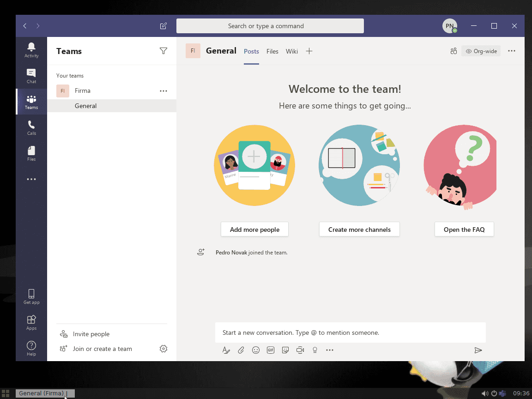The image size is (532, 399).
Task: Open the Wiki tab
Action: tap(291, 51)
